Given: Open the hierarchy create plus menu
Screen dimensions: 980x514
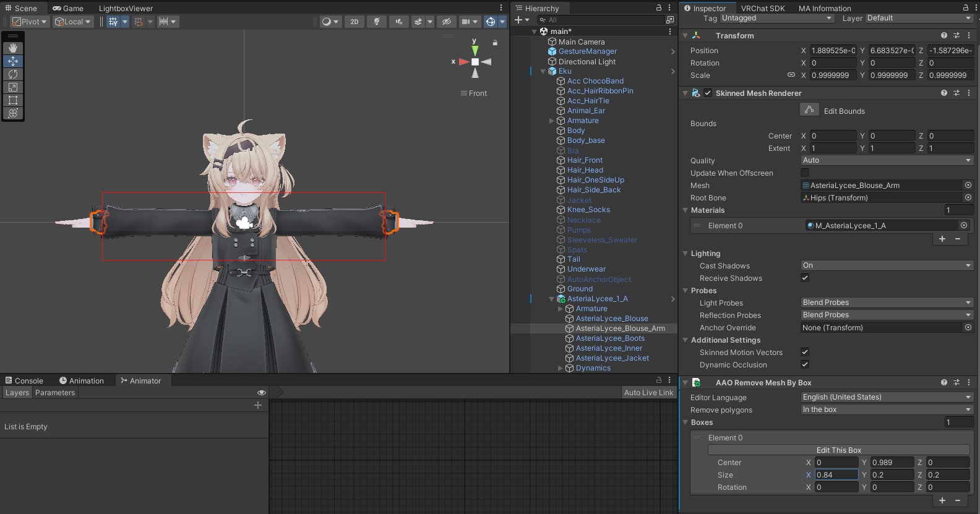Looking at the screenshot, I should [x=522, y=20].
